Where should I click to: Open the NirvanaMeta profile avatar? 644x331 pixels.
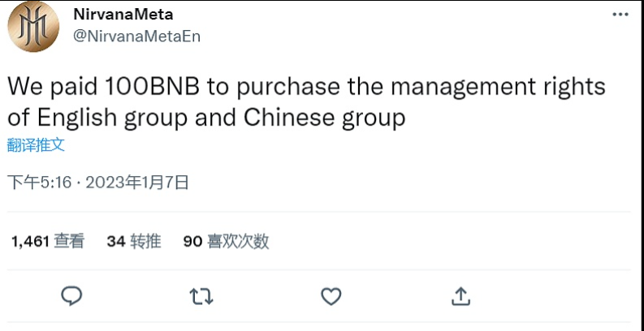33,26
